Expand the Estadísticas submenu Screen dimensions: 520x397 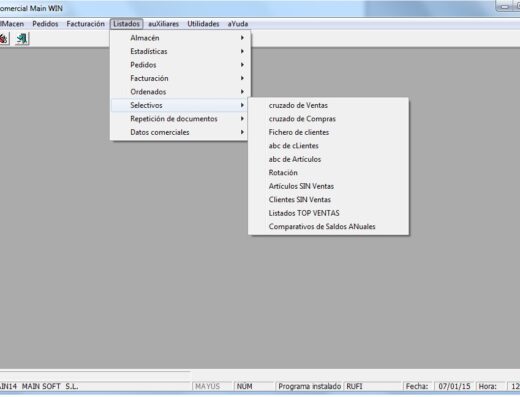[180, 51]
